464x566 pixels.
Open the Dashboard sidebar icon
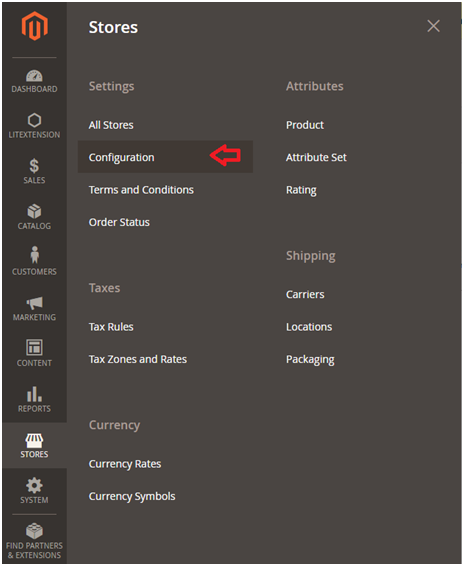(34, 76)
